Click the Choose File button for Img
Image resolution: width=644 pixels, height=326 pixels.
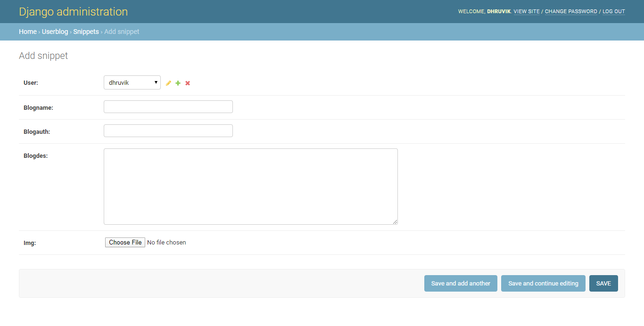pos(125,243)
